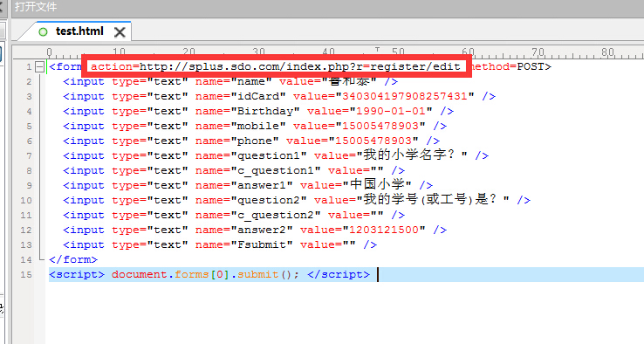
Task: Switch to the test.html tab
Action: 79,31
